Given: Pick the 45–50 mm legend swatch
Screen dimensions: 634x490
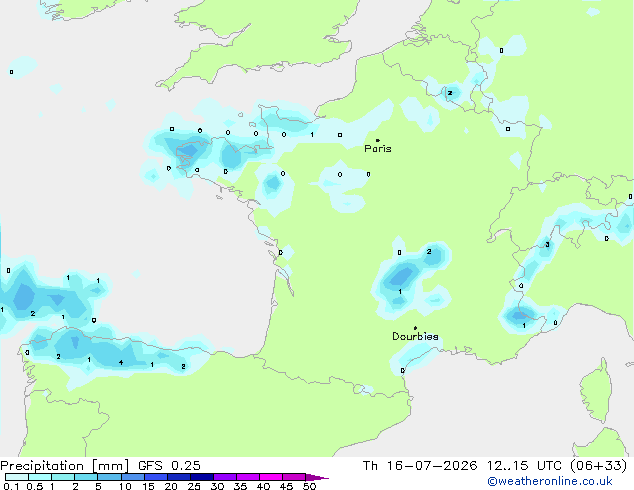Looking at the screenshot, I should (x=294, y=477).
